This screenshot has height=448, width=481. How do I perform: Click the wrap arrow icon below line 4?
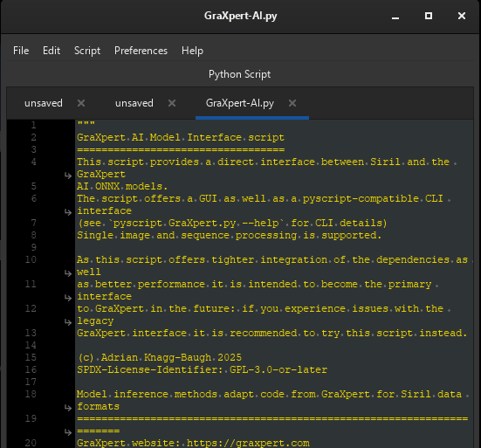(68, 176)
